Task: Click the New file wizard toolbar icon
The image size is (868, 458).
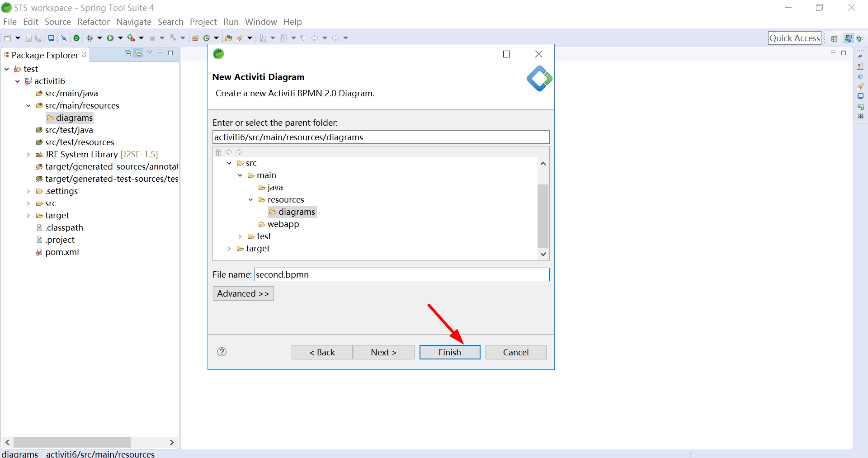Action: coord(8,38)
